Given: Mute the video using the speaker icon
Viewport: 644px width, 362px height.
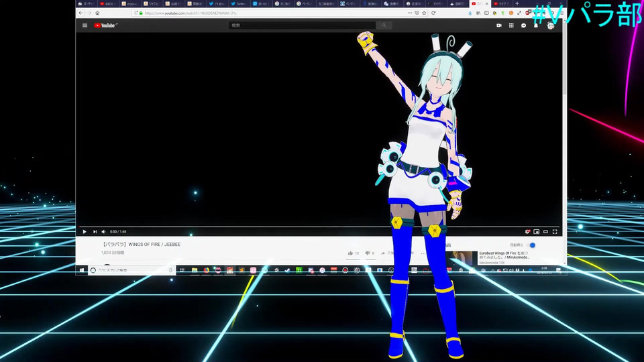Looking at the screenshot, I should click(103, 231).
